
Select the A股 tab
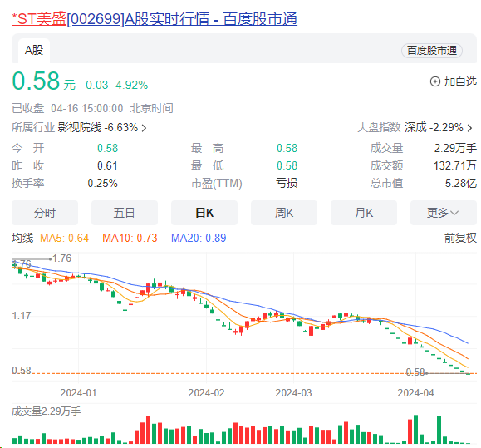tap(34, 51)
